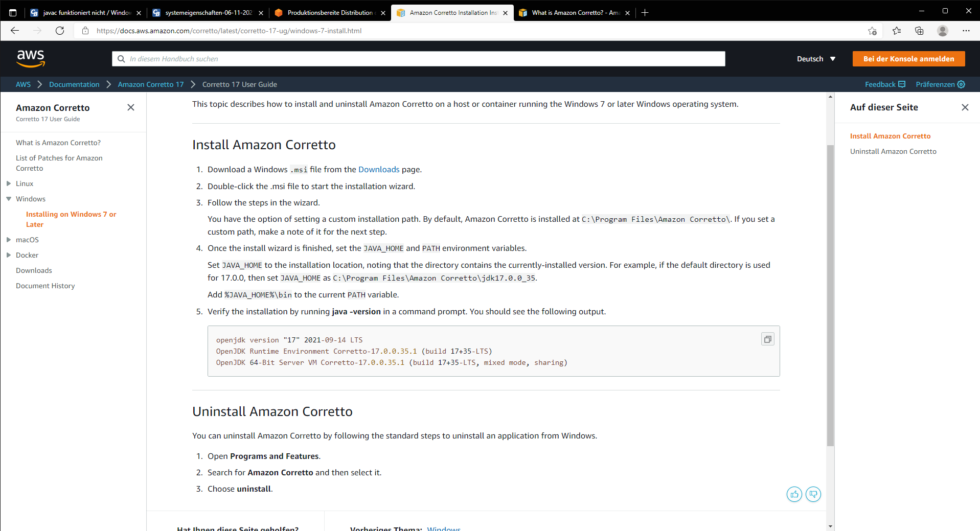980x531 pixels.
Task: Click the scrollbar up arrow
Action: tap(830, 96)
